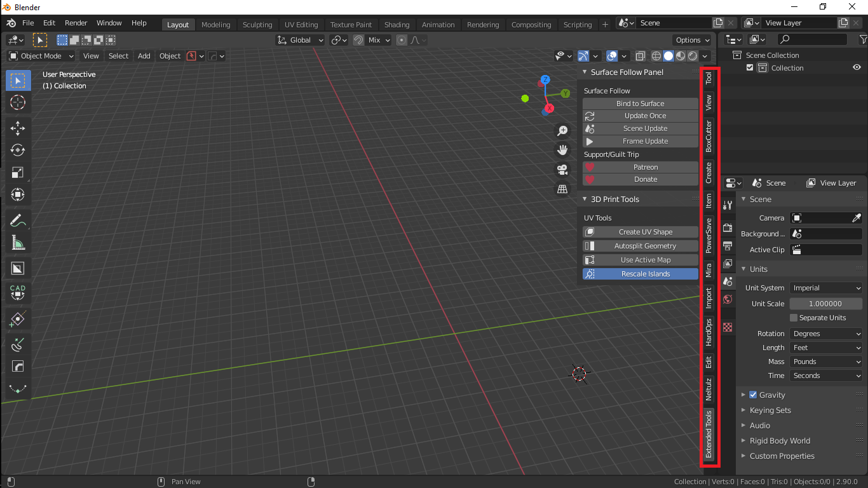Switch perspective/orthographic grid icon

[x=562, y=189]
